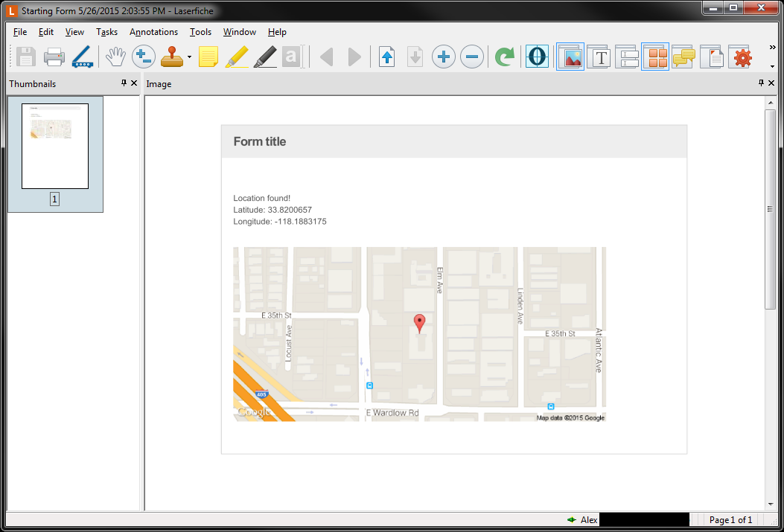The height and width of the screenshot is (532, 784).
Task: Open the toolbar options down arrow
Action: (772, 66)
